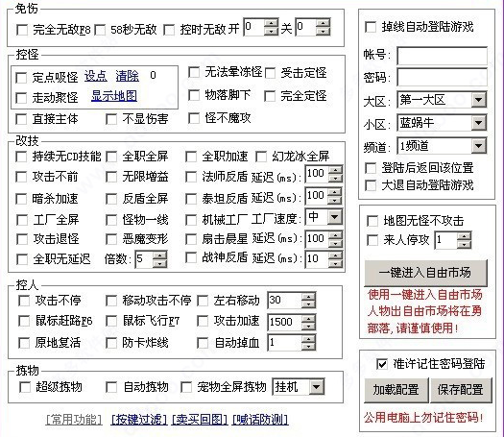This screenshot has width=504, height=437.
Task: Enable 掉线自动登陆游戏 checkbox
Action: (371, 27)
